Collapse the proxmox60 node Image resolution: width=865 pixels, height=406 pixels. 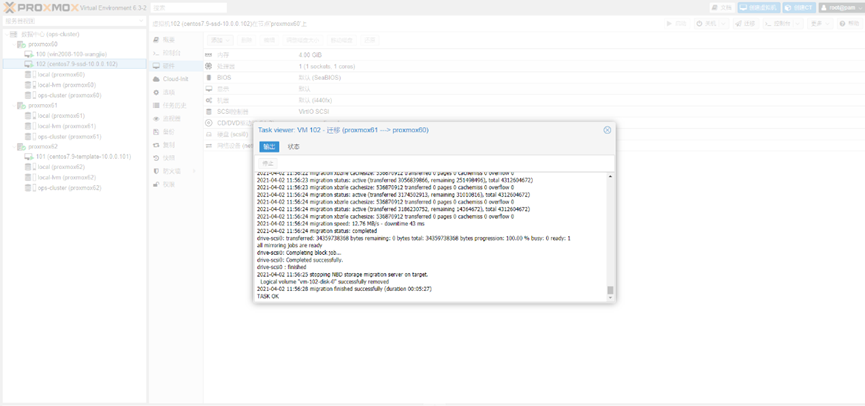14,44
